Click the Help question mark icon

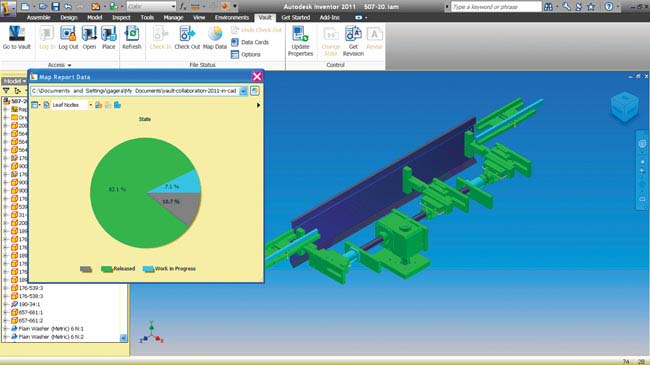609,7
